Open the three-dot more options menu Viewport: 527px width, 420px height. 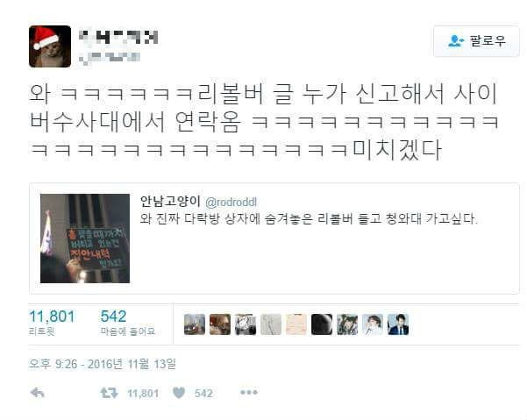pos(249,392)
